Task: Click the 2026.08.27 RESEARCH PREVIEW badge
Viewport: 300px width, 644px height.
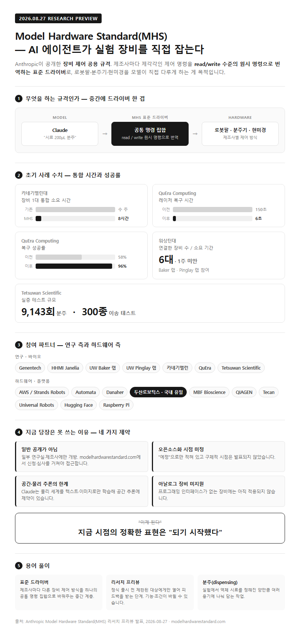Action: point(58,18)
